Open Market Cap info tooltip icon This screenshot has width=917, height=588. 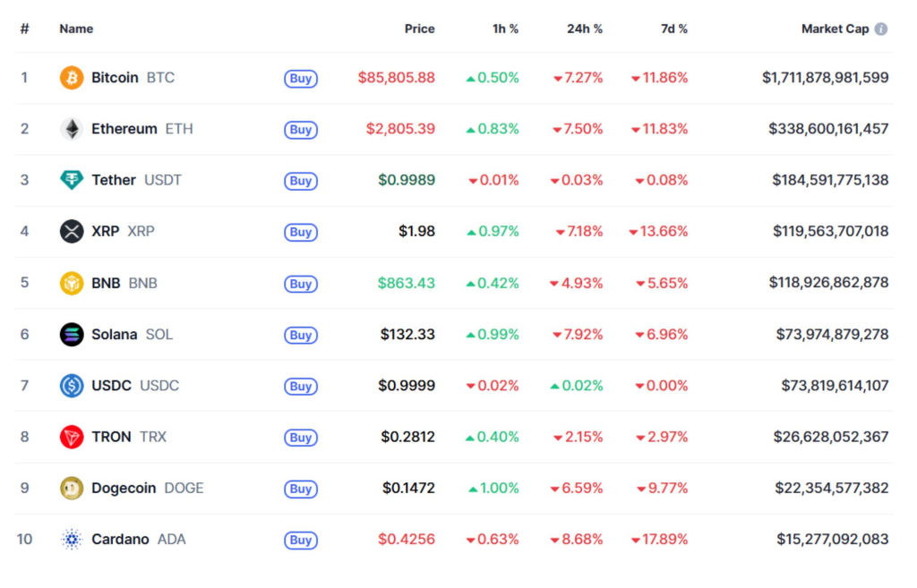pos(881,29)
